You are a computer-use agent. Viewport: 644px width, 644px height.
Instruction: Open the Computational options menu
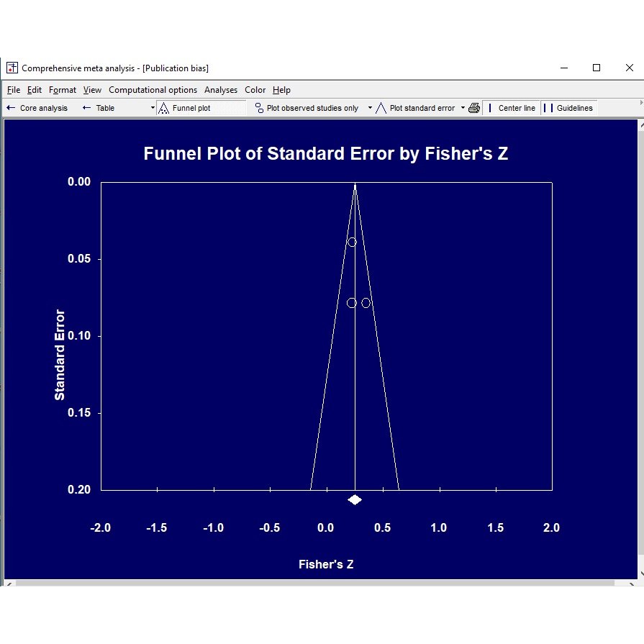pos(153,90)
